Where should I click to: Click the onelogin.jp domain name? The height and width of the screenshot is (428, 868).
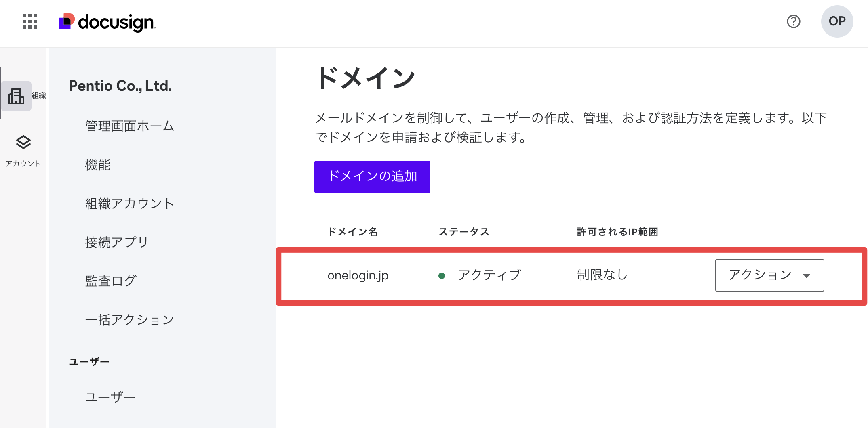[x=358, y=275]
